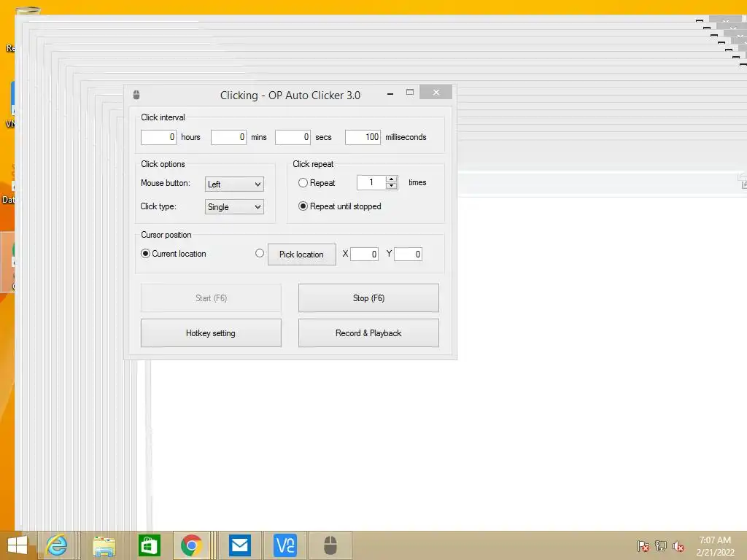The height and width of the screenshot is (560, 747).
Task: Select Repeat until stopped option
Action: [303, 206]
